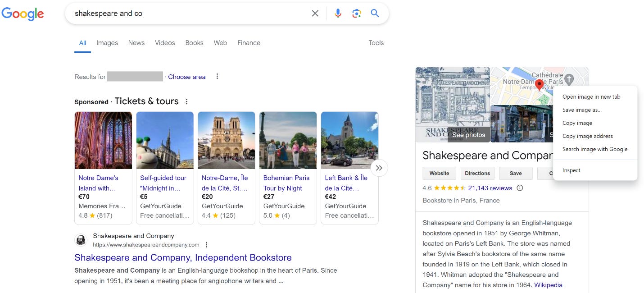Click the reviews info icon
This screenshot has width=644, height=293.
[x=520, y=188]
